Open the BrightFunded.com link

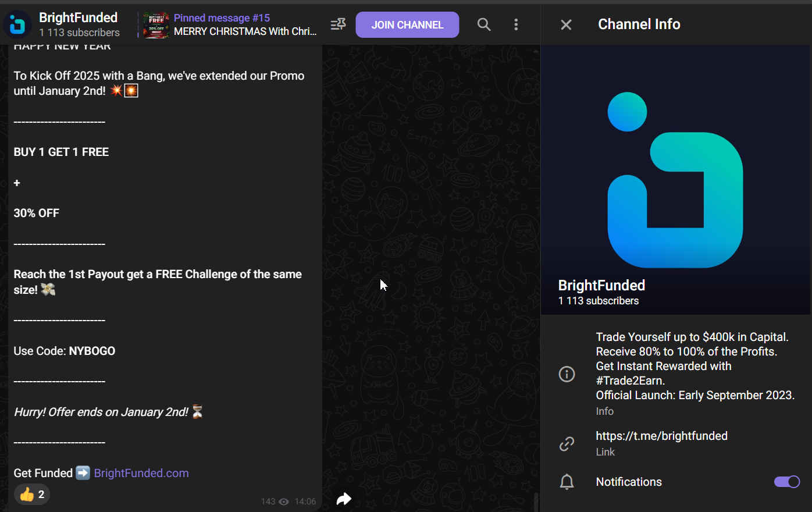click(141, 473)
